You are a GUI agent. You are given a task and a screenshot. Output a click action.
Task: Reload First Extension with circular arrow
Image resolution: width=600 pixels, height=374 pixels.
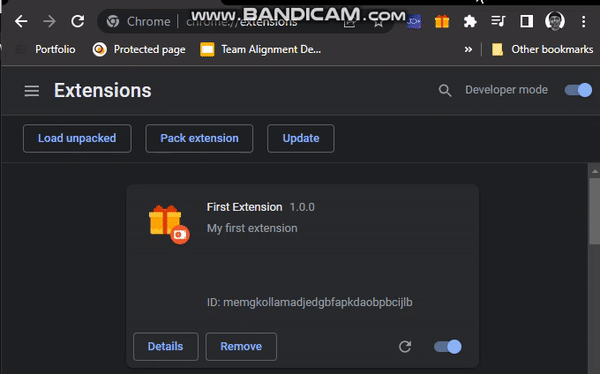coord(405,346)
